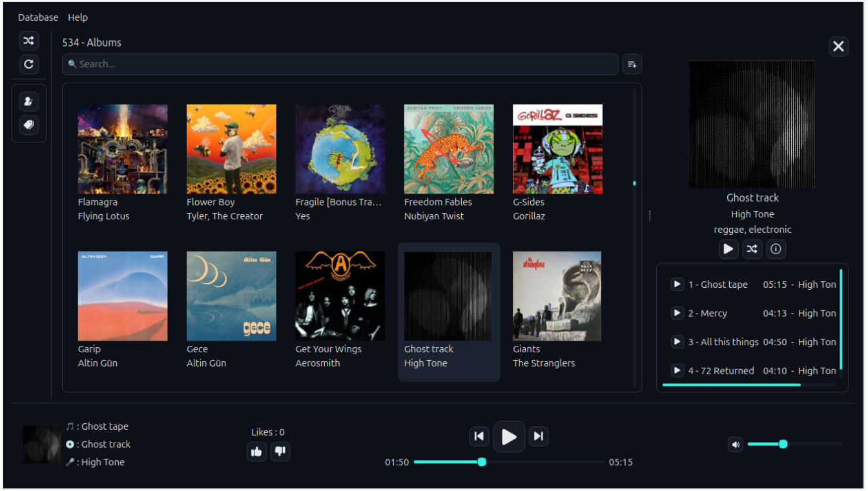Select the Freedom Fables album cover
This screenshot has height=491, width=868.
tap(449, 149)
